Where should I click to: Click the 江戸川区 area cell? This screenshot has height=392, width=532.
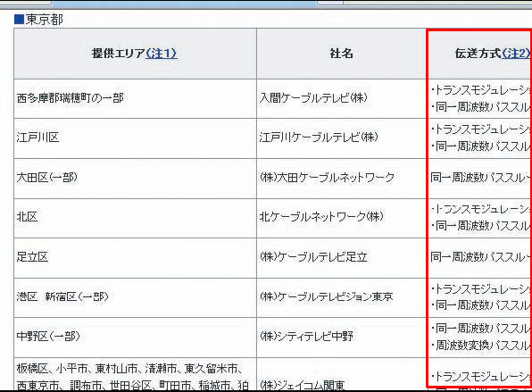[135, 138]
